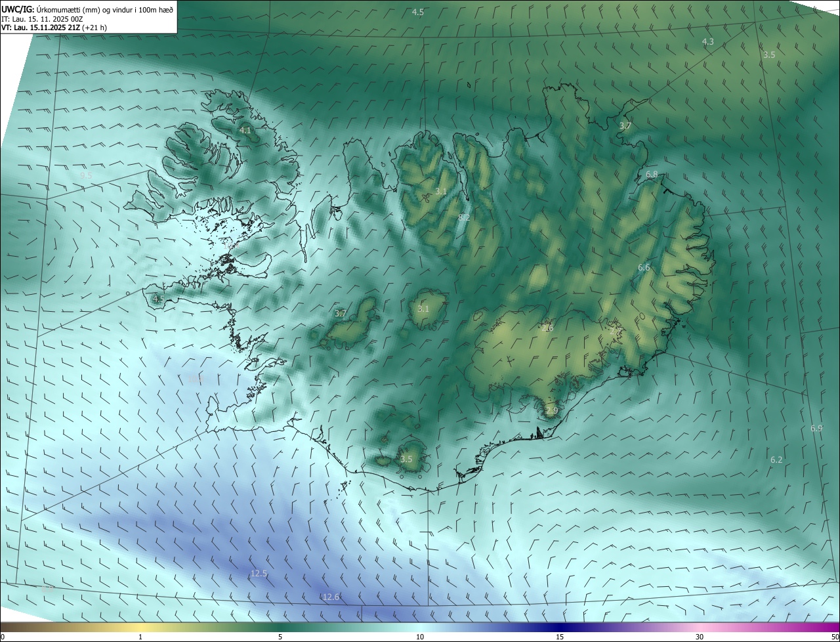Click the 9.5 value off the west coast

(86, 175)
